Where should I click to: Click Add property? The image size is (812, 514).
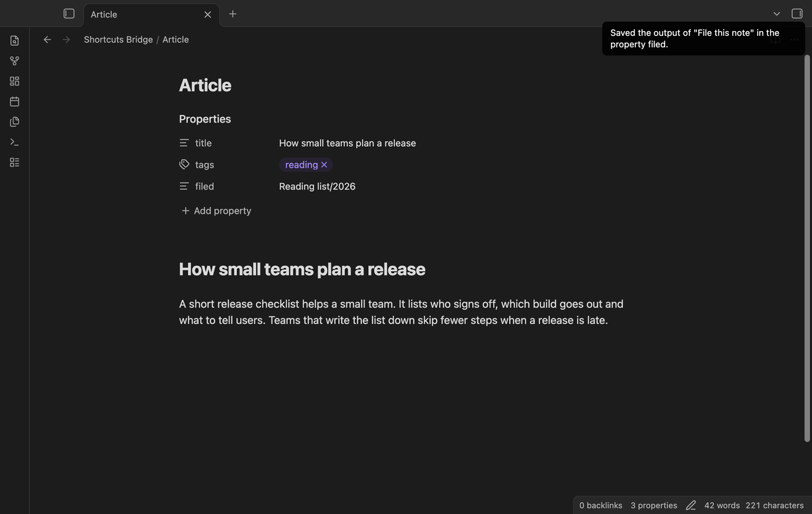(216, 211)
